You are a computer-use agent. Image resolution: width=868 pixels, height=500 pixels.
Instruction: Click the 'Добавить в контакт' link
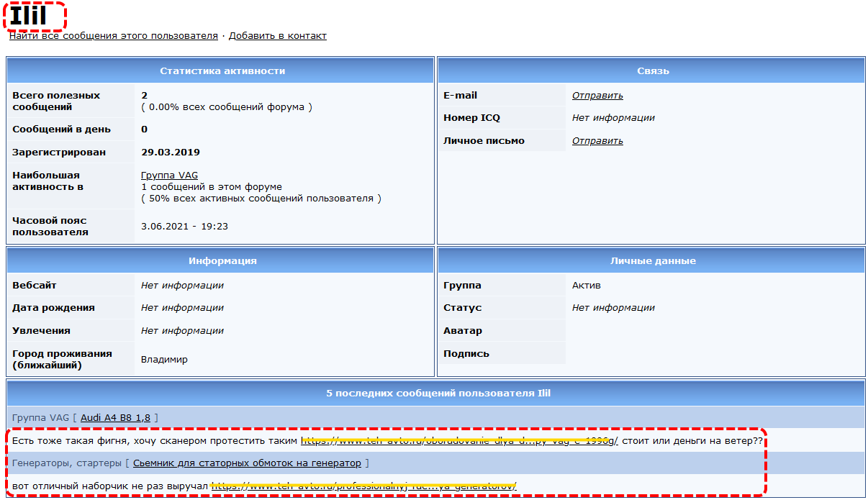tap(278, 35)
